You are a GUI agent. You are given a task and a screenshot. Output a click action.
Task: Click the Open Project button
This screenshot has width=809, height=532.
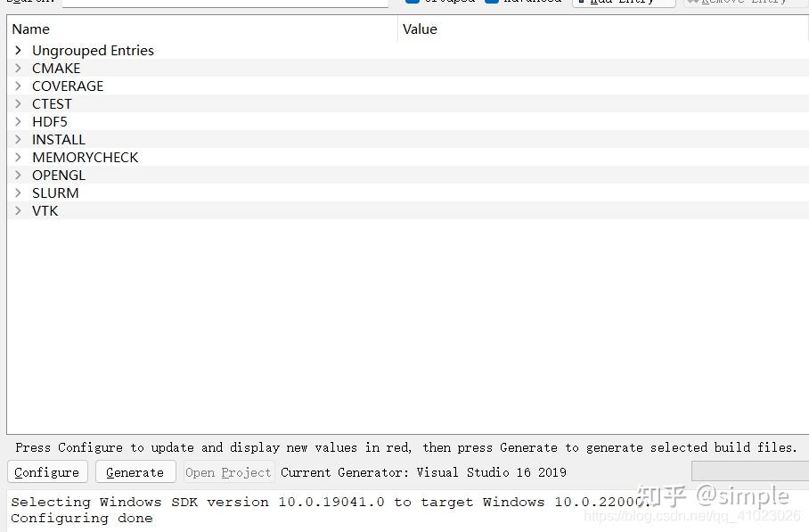click(x=228, y=472)
